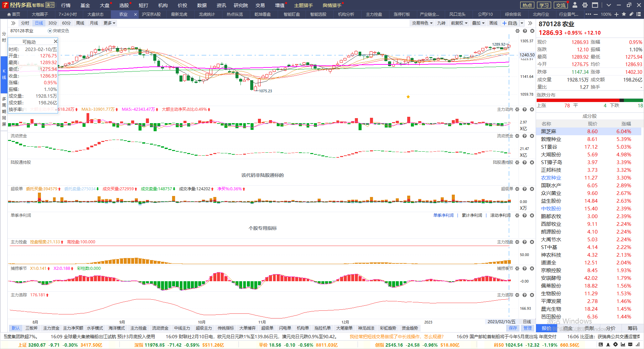Open the 交易特色 dropdown

pos(422,23)
